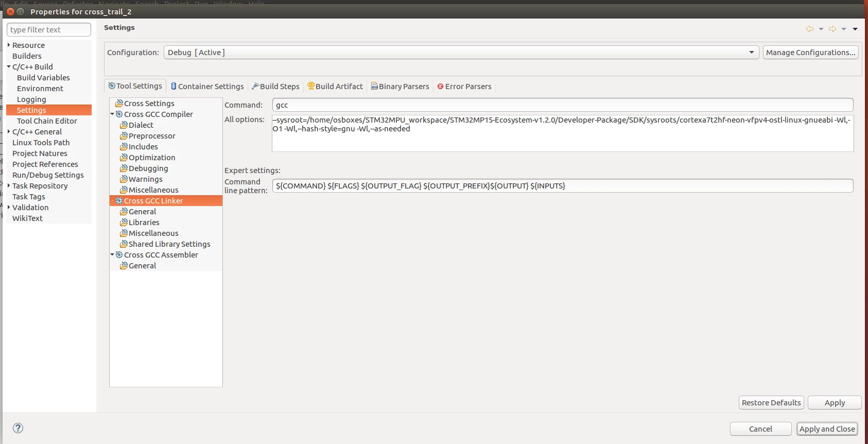
Task: Open the Build Artifact tab
Action: coord(335,87)
